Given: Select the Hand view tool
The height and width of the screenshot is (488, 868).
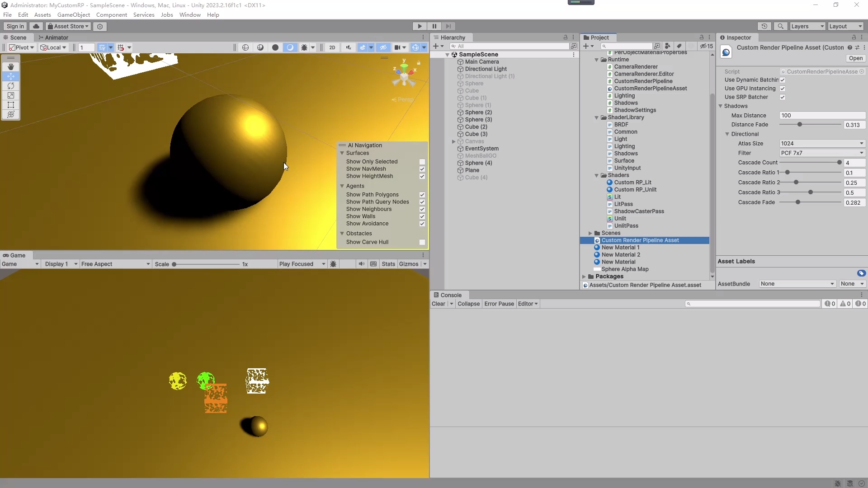Looking at the screenshot, I should pos(11,67).
